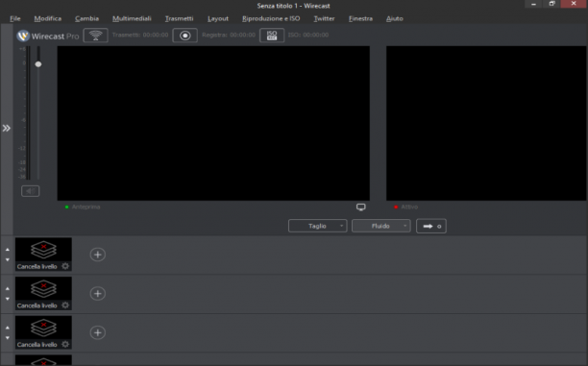Add a source to the third layer
The height and width of the screenshot is (366, 588).
pyautogui.click(x=97, y=332)
